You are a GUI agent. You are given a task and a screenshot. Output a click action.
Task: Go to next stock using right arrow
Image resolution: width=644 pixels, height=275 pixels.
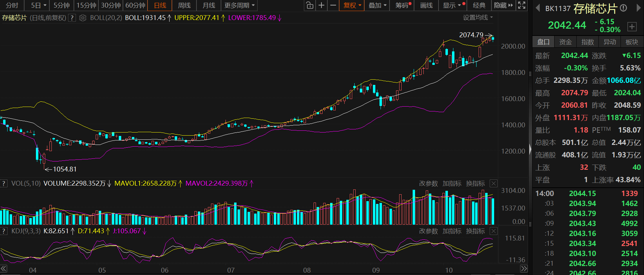(x=638, y=8)
